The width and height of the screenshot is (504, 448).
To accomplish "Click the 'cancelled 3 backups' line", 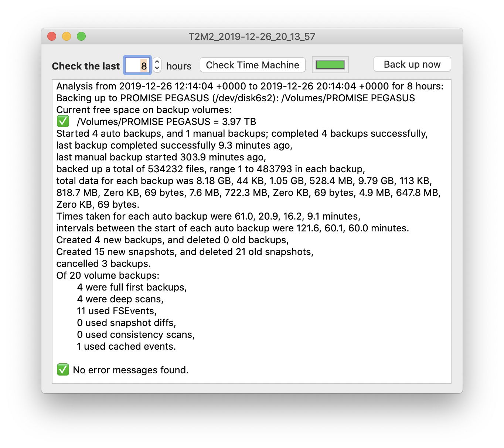I will pyautogui.click(x=103, y=264).
